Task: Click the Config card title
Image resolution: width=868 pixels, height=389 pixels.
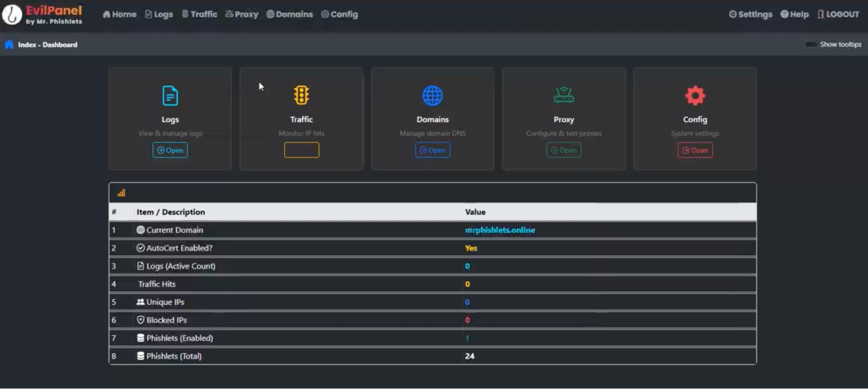Action: [695, 119]
